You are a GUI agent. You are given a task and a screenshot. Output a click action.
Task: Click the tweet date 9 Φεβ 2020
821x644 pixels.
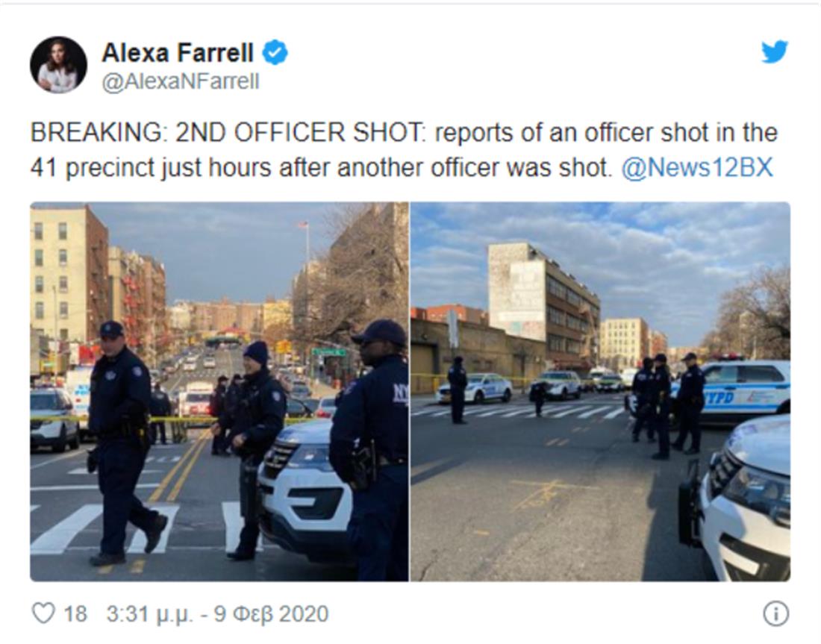coord(271,614)
